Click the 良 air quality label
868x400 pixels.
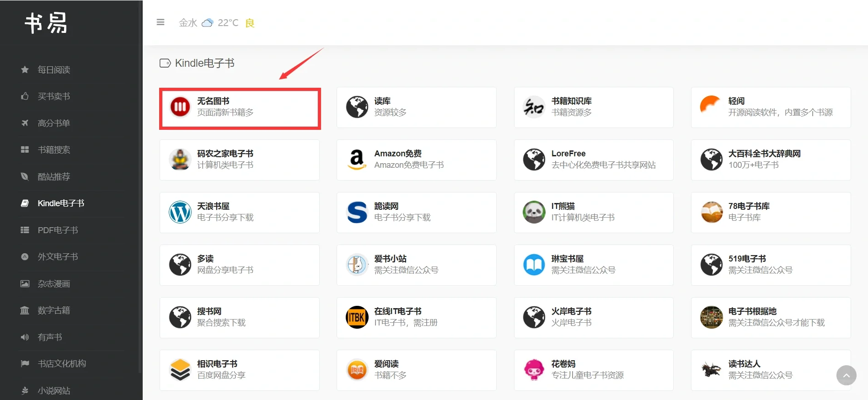point(250,23)
